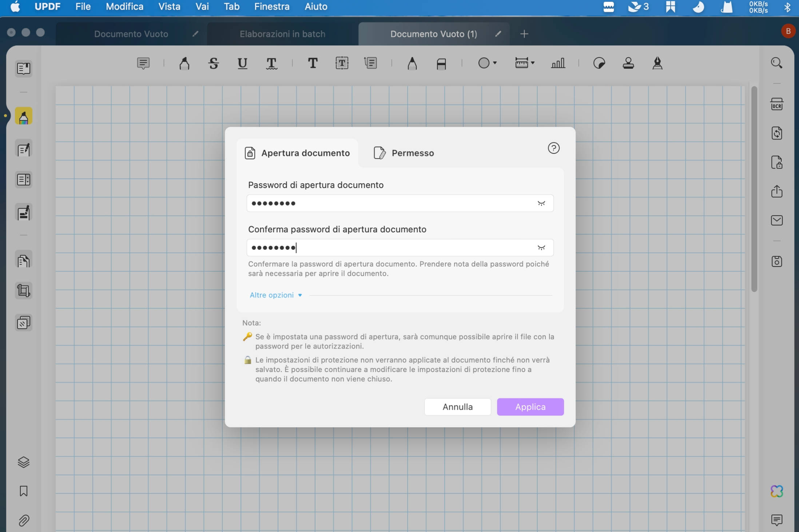
Task: Click the vertical document scrollbar
Action: [x=754, y=189]
